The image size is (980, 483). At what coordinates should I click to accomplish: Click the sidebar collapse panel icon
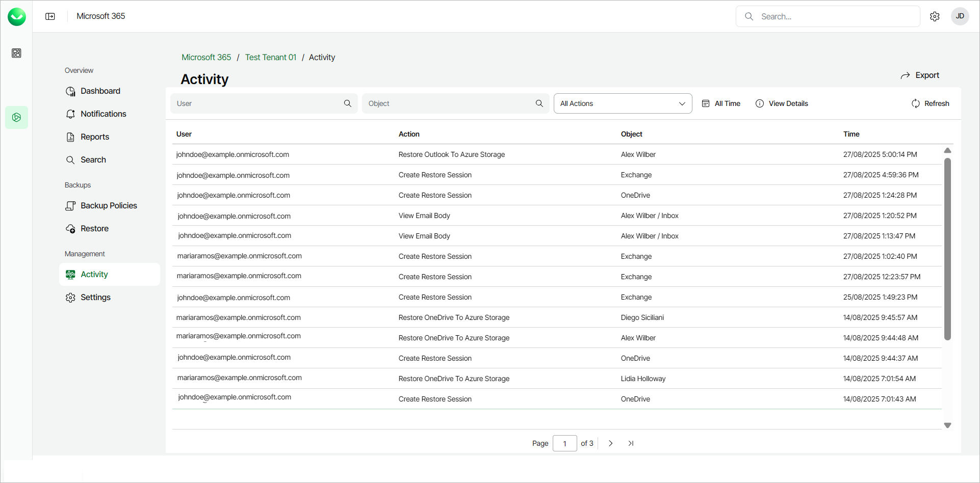pos(50,16)
